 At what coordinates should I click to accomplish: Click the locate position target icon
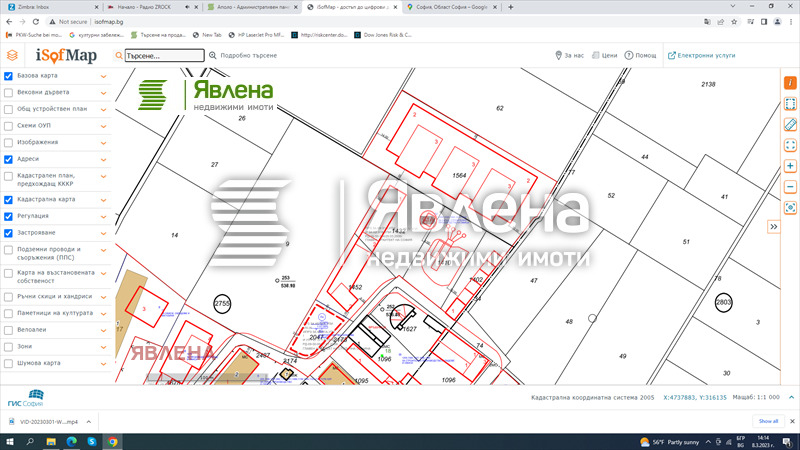pos(790,207)
